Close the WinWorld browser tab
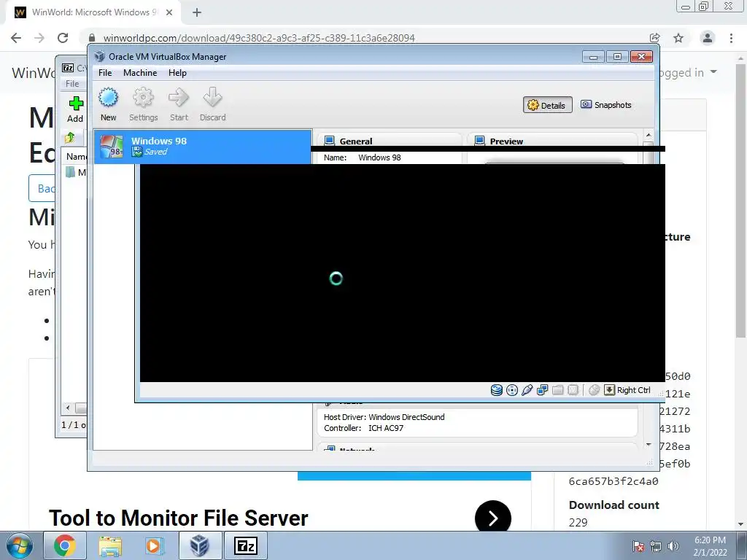 tap(169, 12)
